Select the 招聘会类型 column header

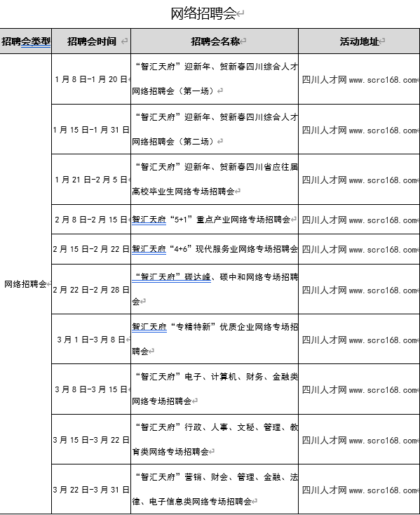click(26, 41)
